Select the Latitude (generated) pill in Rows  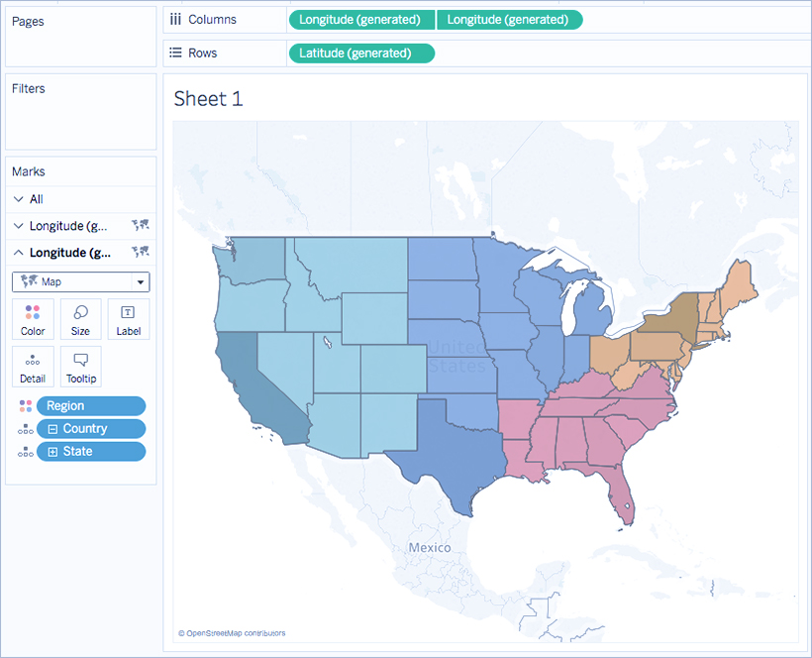click(360, 54)
